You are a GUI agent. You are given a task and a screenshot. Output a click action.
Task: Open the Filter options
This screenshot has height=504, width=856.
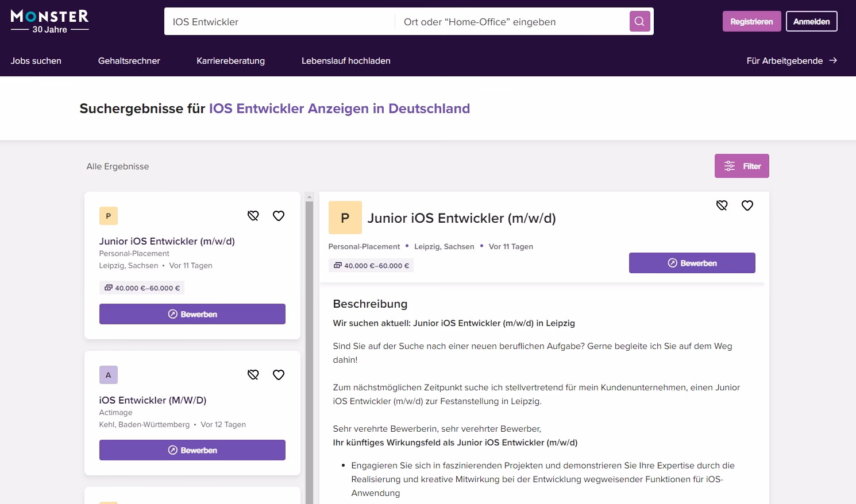(x=742, y=166)
